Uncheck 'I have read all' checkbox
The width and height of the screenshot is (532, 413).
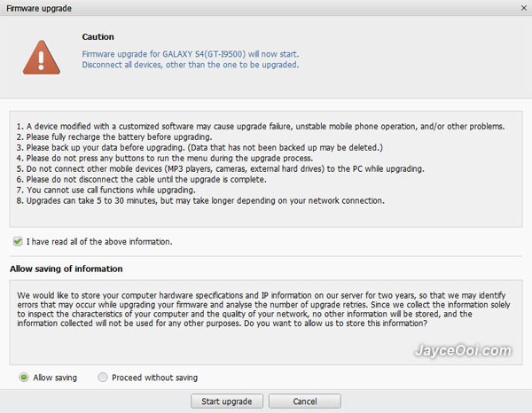click(18, 241)
